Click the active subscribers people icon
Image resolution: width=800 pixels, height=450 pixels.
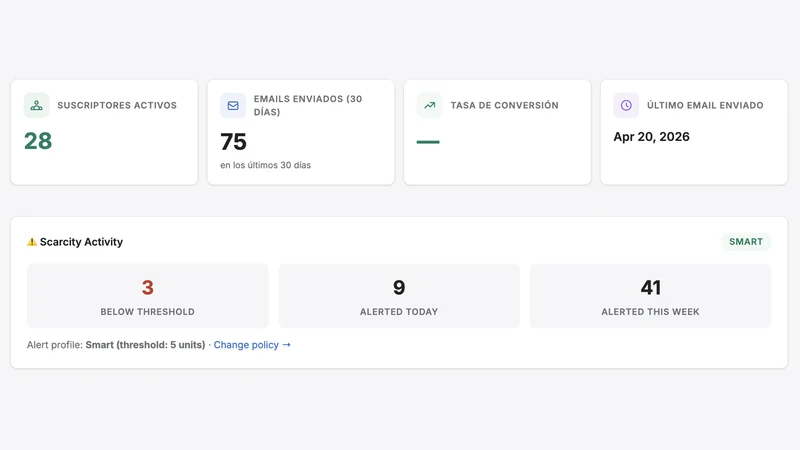coord(37,106)
